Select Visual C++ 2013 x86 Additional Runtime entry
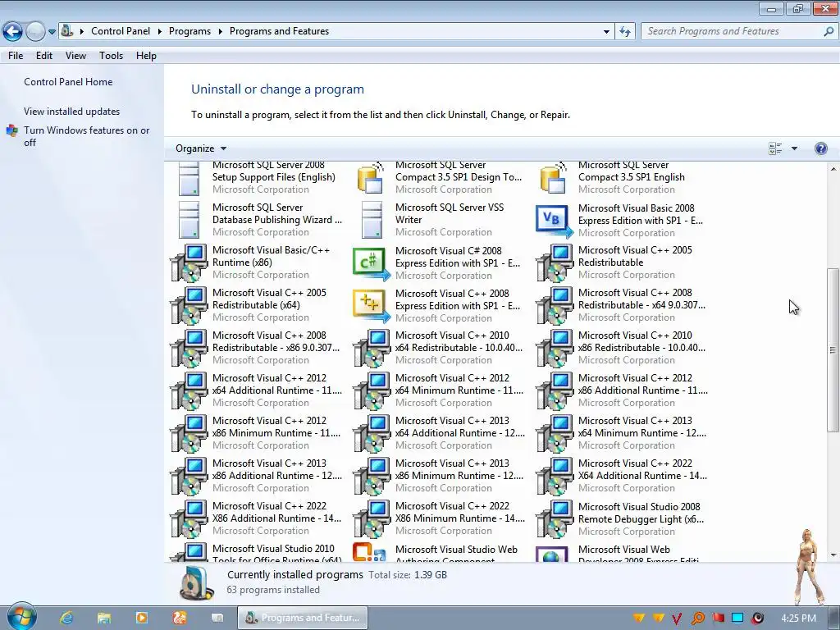This screenshot has width=840, height=630. [x=257, y=476]
